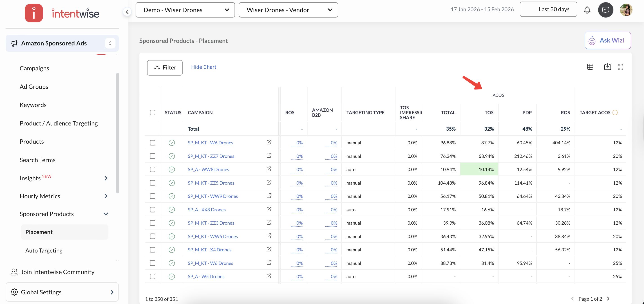Collapse the left sidebar arrow
The image size is (644, 304).
[x=127, y=11]
